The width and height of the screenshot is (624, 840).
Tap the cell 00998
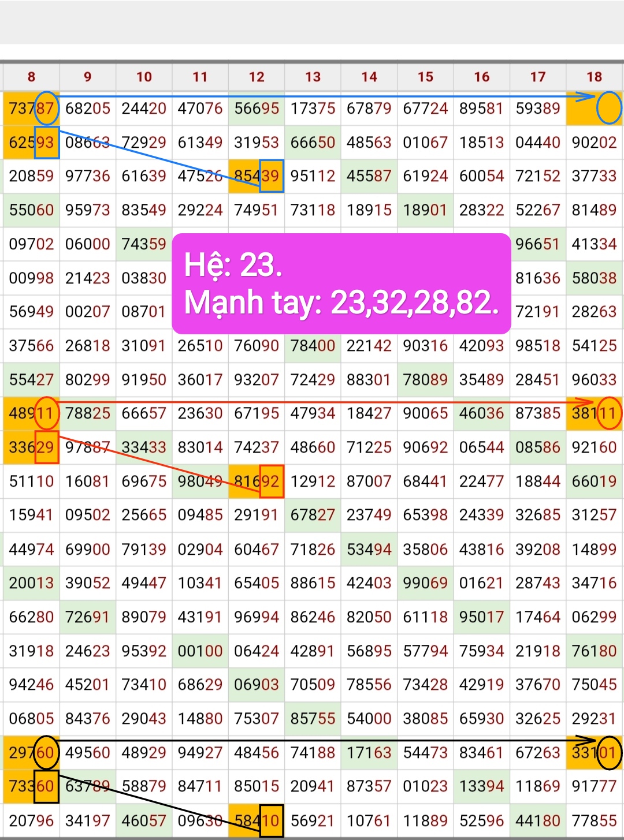31,278
